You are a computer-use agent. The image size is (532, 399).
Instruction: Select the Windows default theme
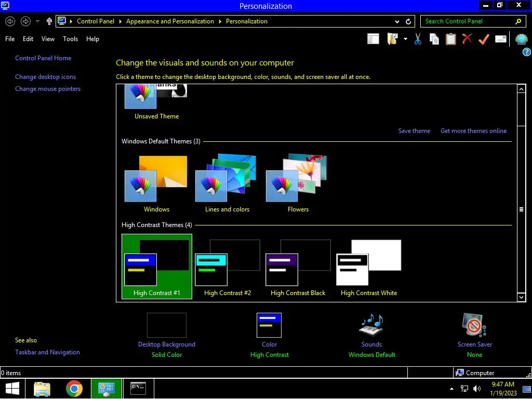156,183
